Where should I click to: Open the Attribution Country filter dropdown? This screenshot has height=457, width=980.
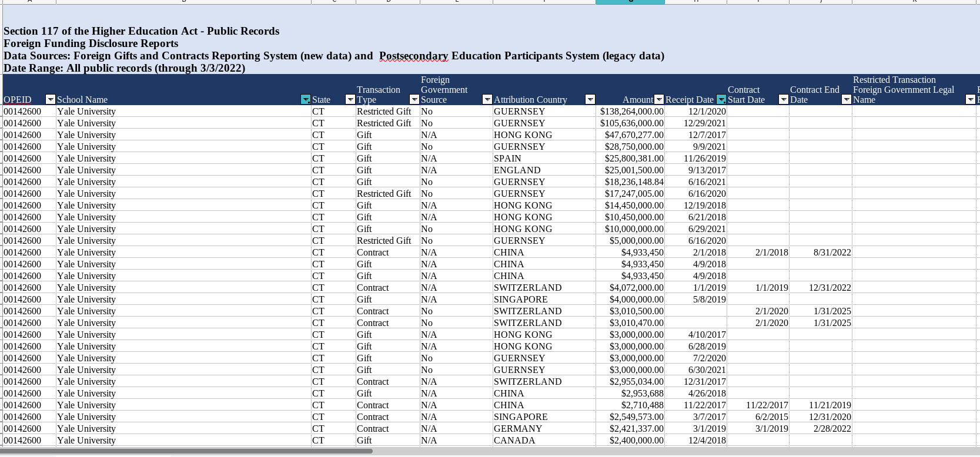click(590, 100)
